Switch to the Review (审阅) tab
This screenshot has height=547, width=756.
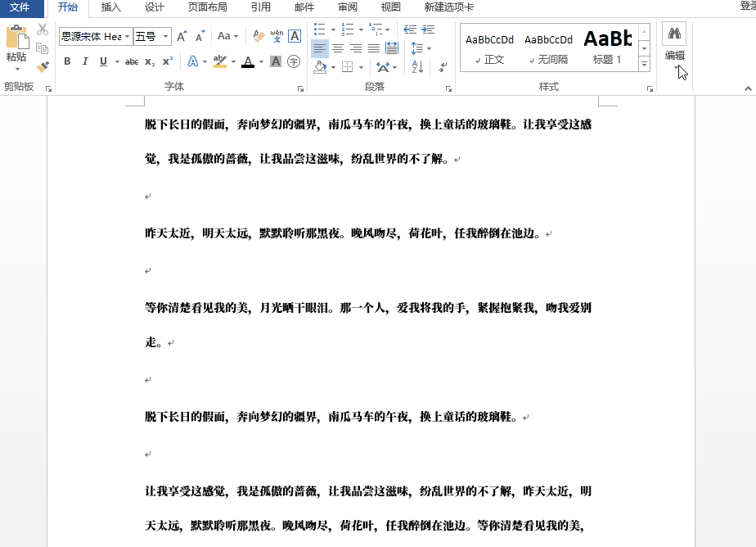click(348, 7)
